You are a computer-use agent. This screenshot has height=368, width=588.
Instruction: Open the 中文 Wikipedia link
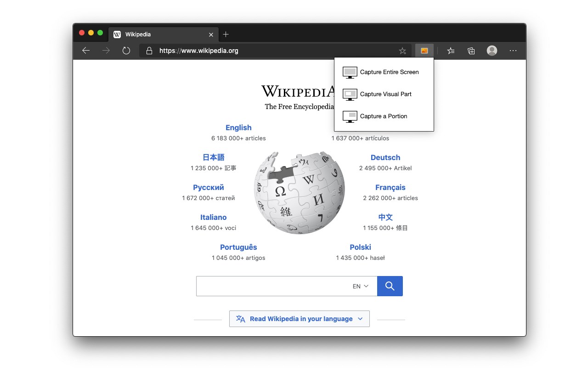click(x=385, y=217)
